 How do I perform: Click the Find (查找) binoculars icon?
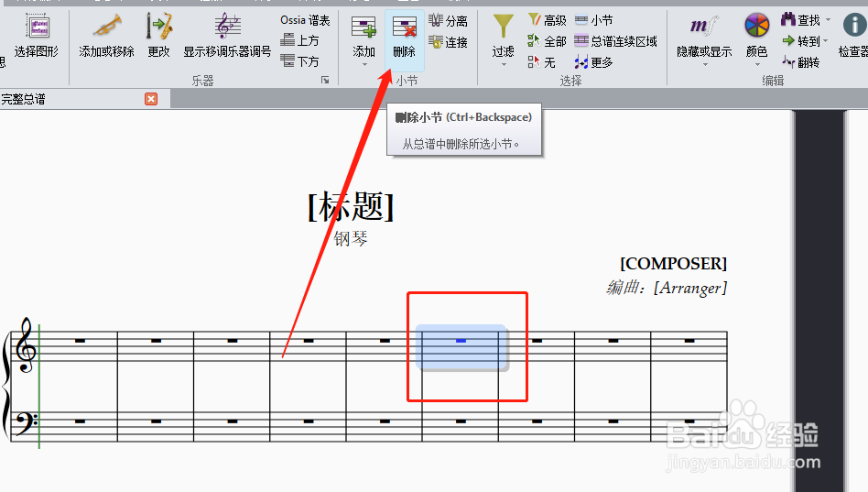coord(788,20)
